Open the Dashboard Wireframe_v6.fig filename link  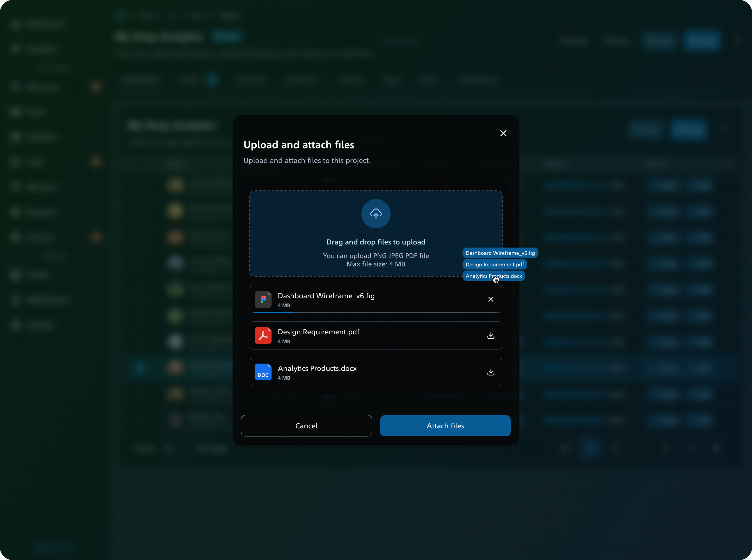coord(326,296)
